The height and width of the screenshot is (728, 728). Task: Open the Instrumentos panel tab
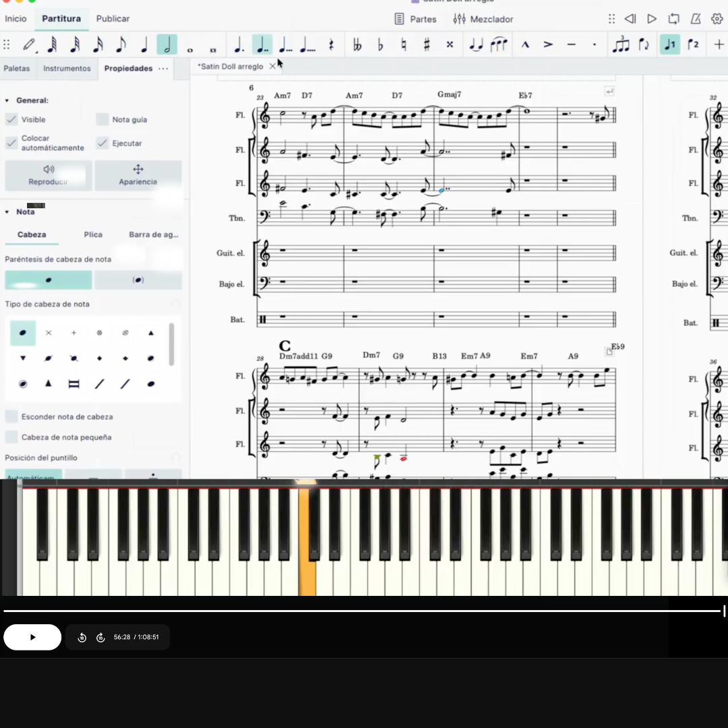pyautogui.click(x=67, y=68)
